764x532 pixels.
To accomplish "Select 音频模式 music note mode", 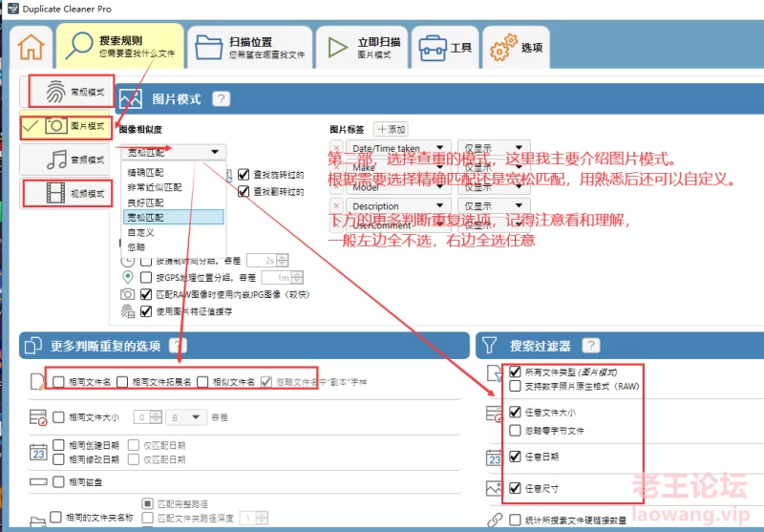I will [x=66, y=160].
